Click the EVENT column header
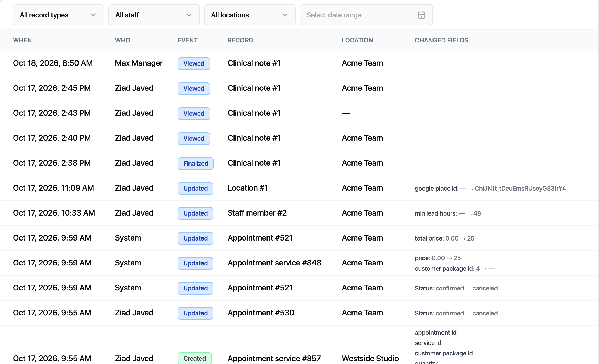Screen dimensions: 599x364 tap(187, 40)
